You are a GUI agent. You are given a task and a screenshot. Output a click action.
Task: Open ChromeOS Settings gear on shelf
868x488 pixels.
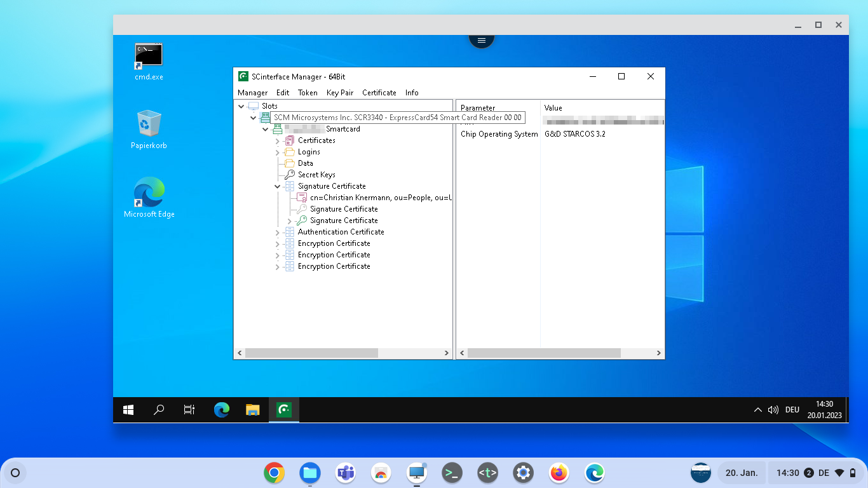523,473
